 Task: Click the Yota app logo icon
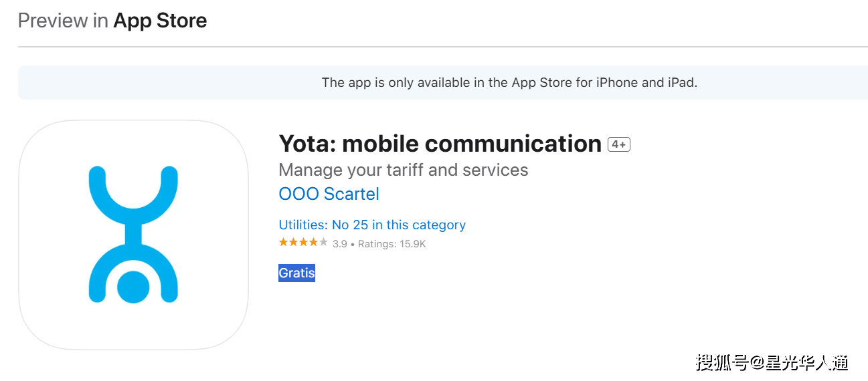(133, 235)
